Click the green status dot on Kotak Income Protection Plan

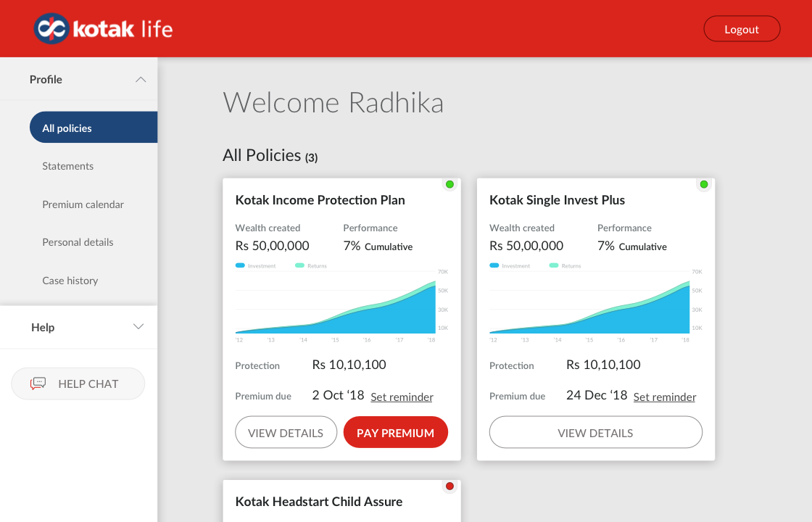(x=449, y=184)
